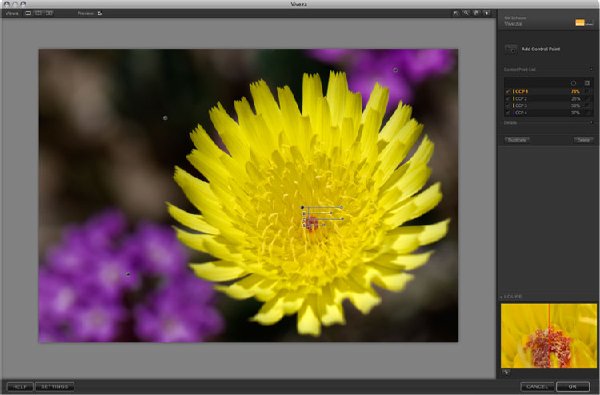Click the loupe pin icon
Viewport: 600px width, 395px height.
pos(505,372)
